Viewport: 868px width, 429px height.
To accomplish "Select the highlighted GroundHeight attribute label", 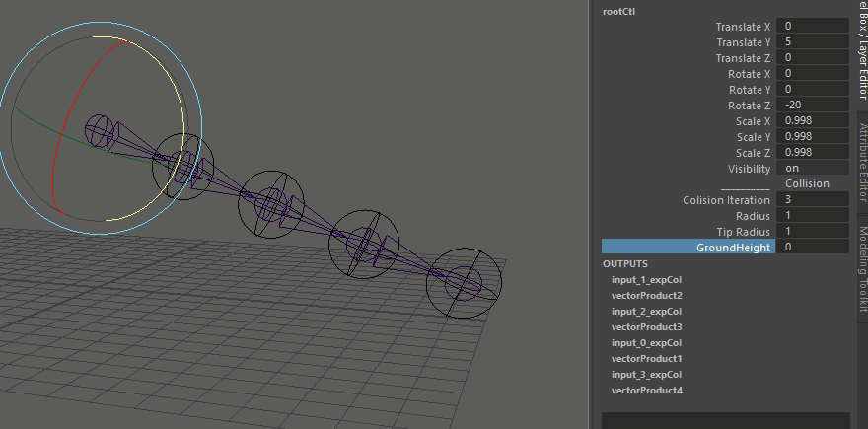I will 688,247.
